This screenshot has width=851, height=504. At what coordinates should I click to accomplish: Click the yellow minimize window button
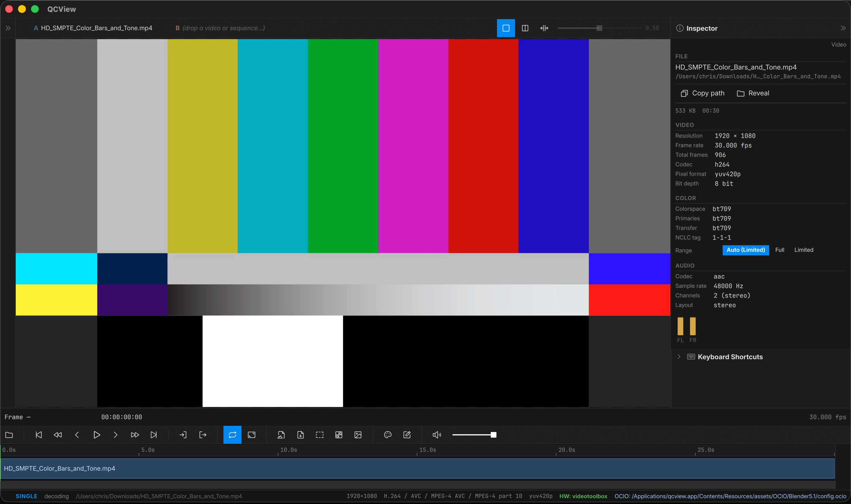[x=22, y=9]
